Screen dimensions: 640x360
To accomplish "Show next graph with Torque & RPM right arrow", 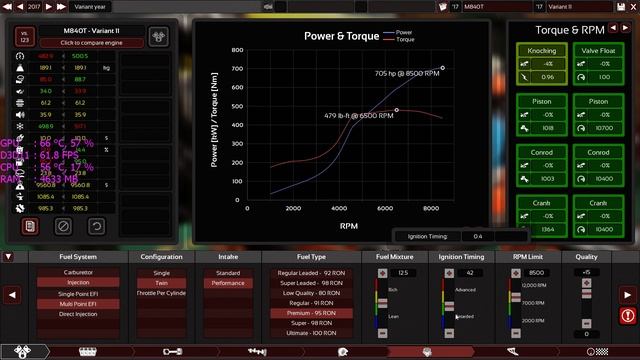I will 625,28.
